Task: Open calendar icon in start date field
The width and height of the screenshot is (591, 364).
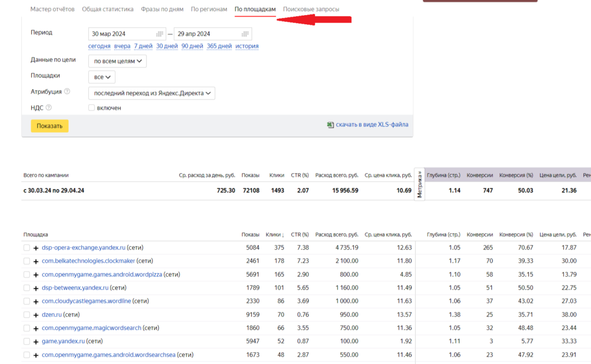Action: [160, 34]
